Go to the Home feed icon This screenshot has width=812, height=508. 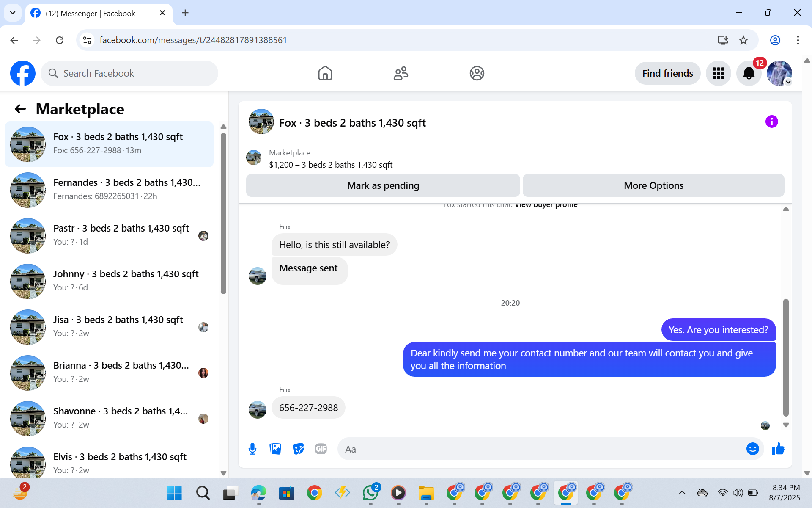[x=325, y=73]
